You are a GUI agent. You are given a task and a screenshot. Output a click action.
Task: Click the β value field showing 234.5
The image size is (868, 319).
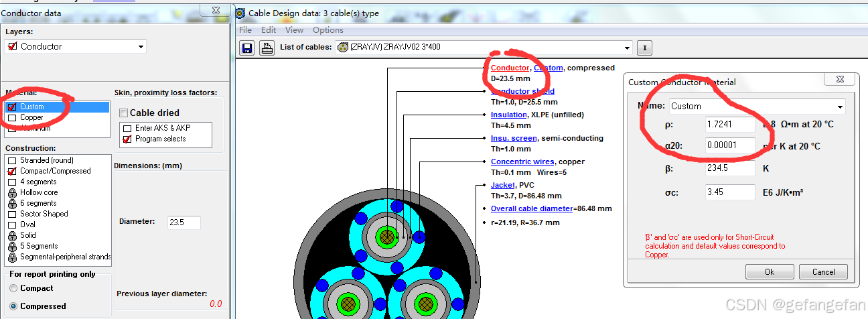click(730, 169)
